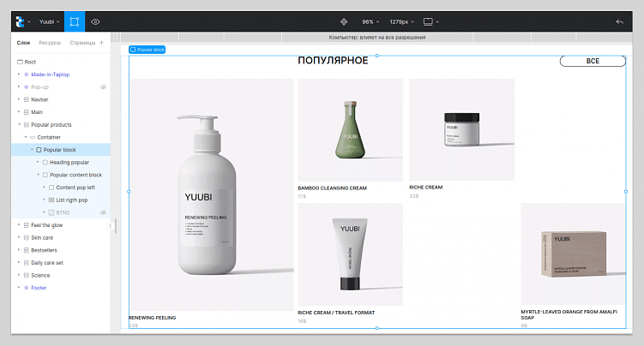Click the Root frame icon

pyautogui.click(x=20, y=62)
